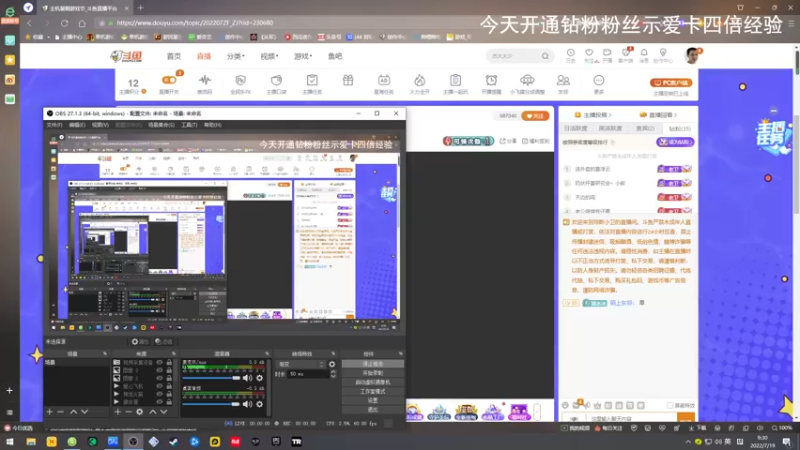
Task: Open the 工具 menu in OBS
Action: click(x=189, y=125)
